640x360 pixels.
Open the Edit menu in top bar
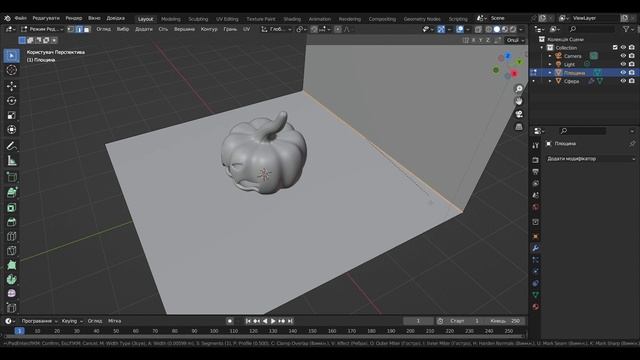(46, 18)
